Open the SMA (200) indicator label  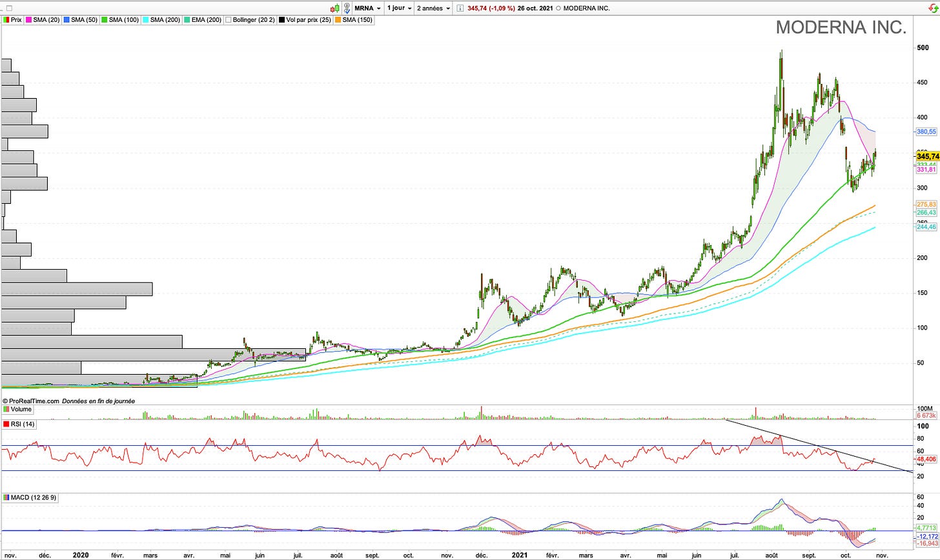(161, 20)
